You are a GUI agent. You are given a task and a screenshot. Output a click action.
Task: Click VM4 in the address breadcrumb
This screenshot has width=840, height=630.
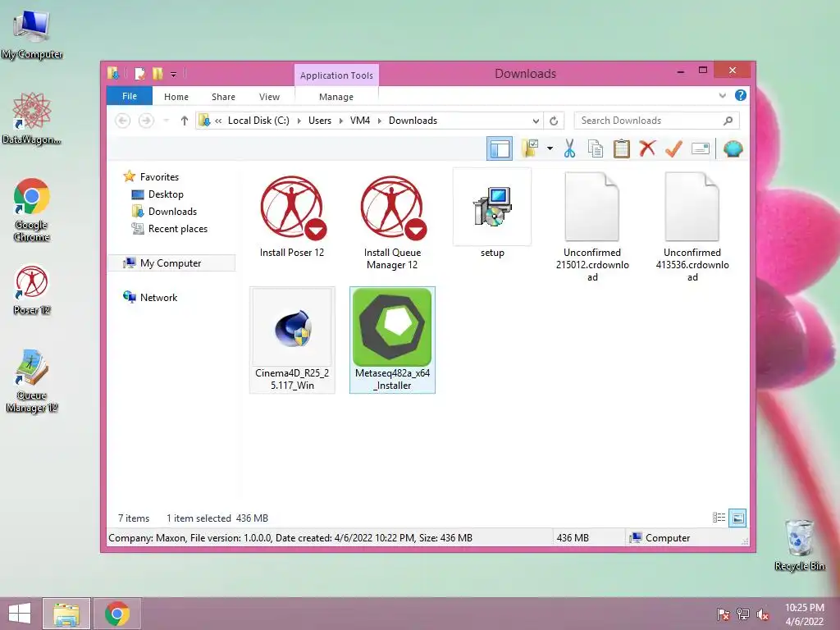tap(360, 121)
